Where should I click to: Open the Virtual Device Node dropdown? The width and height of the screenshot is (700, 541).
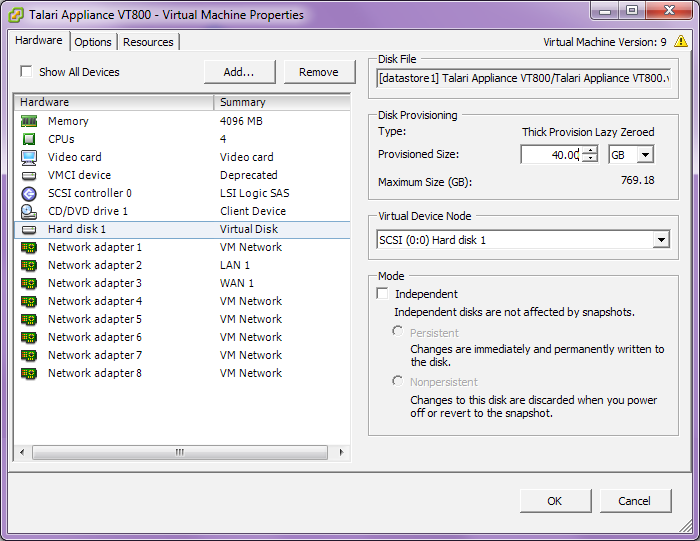(x=661, y=240)
